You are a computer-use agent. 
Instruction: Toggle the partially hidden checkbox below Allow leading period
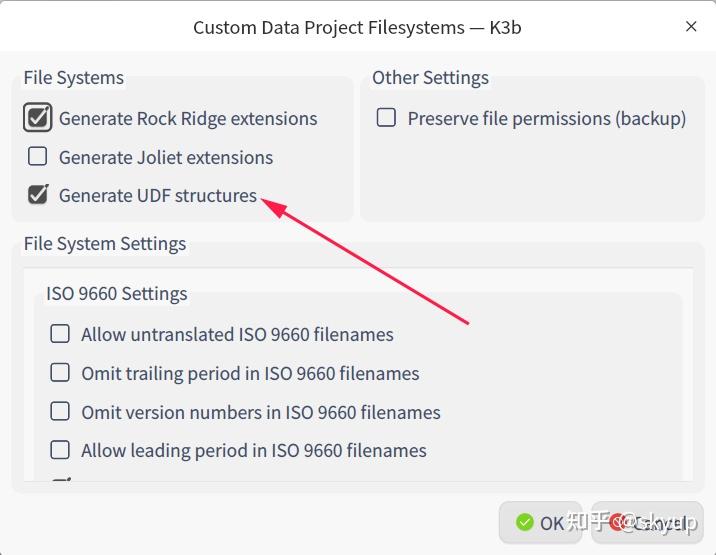(x=60, y=482)
